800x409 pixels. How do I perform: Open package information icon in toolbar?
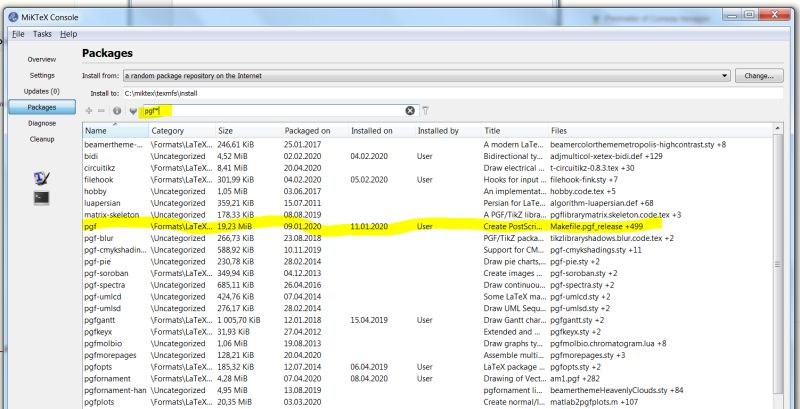(x=117, y=111)
